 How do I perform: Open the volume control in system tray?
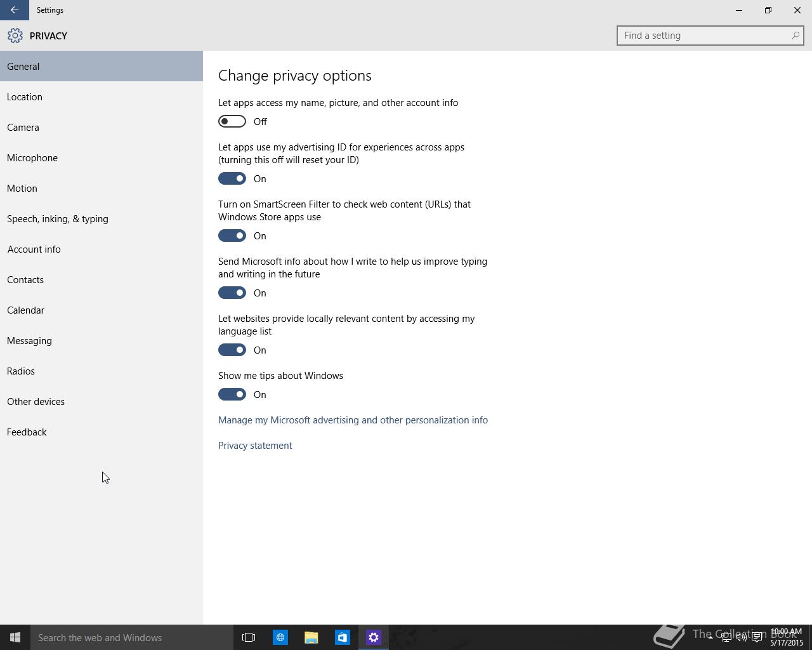[x=741, y=637]
